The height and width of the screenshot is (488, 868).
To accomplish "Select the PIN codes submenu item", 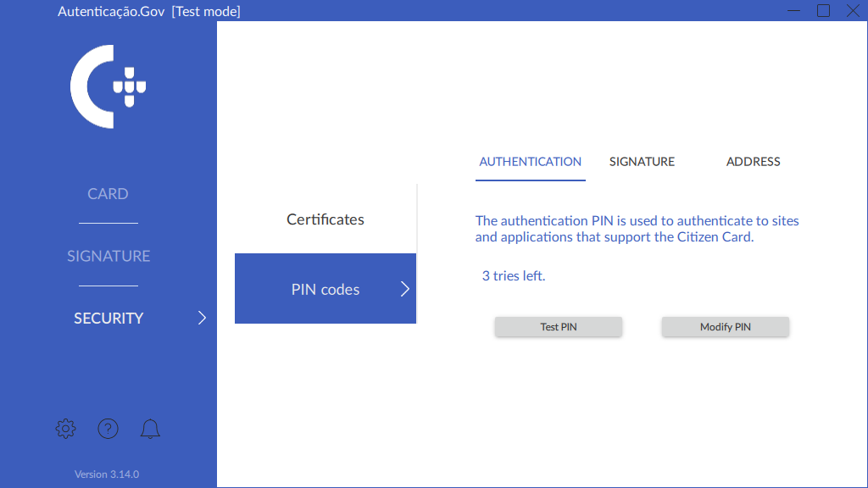I will (325, 289).
